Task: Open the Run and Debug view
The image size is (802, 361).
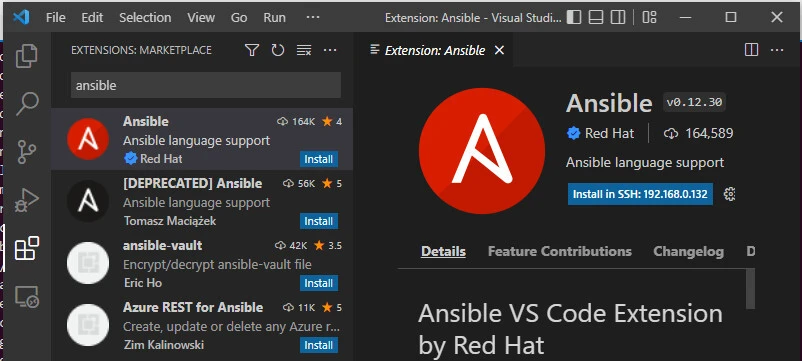Action: pos(27,200)
